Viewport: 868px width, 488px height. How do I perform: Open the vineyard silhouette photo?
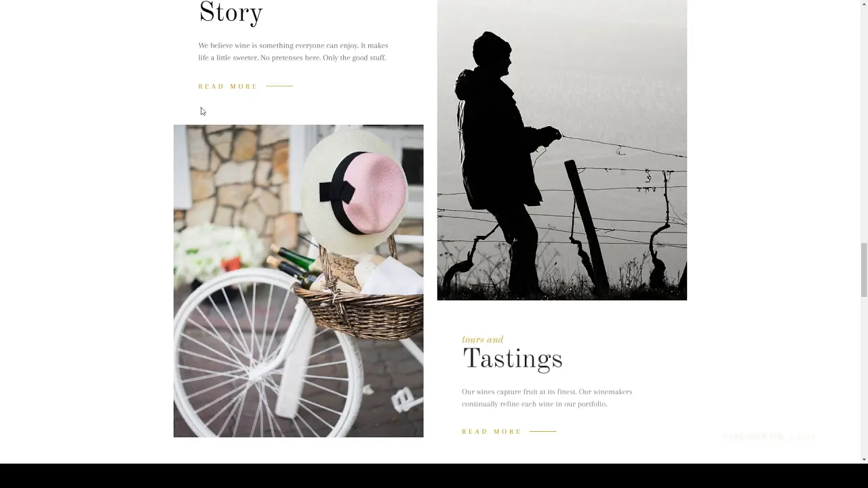(562, 150)
